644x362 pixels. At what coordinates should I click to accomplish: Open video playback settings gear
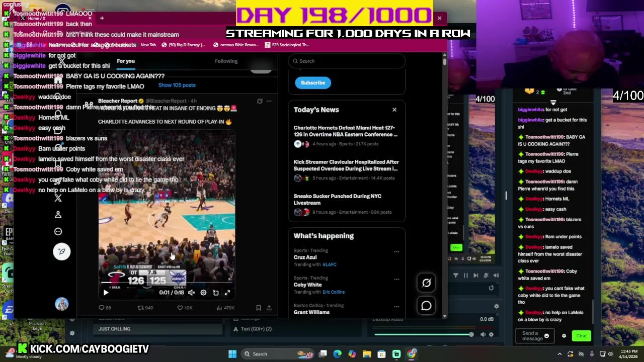(203, 293)
